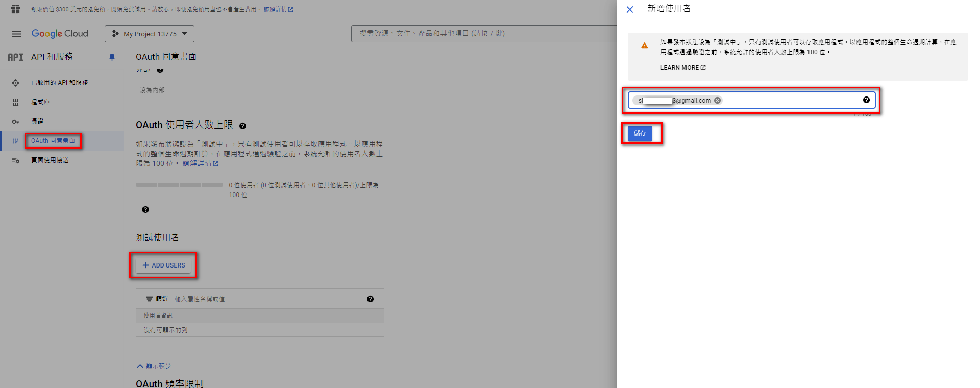Click help icon in the filter row
Screen dimensions: 980x388
pos(370,299)
